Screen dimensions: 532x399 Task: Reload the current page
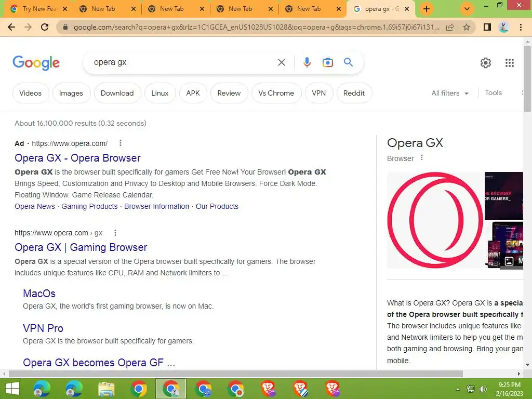coord(45,27)
